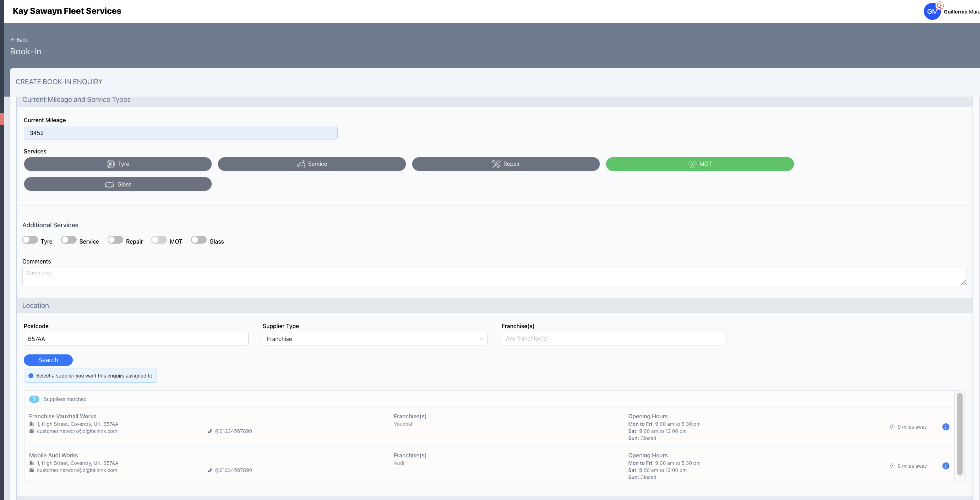The height and width of the screenshot is (500, 980).
Task: Open info button for Franchise Vauxhall Works
Action: (x=946, y=427)
